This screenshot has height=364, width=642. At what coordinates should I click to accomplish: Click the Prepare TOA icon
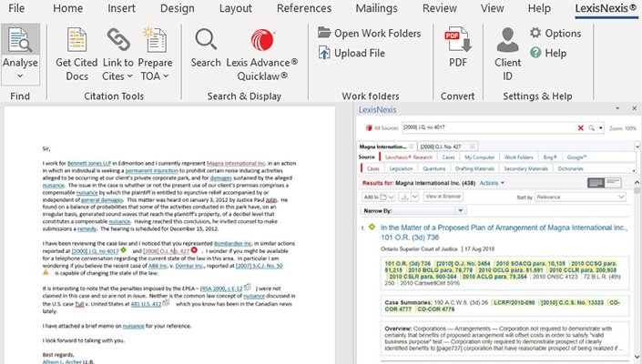[155, 39]
